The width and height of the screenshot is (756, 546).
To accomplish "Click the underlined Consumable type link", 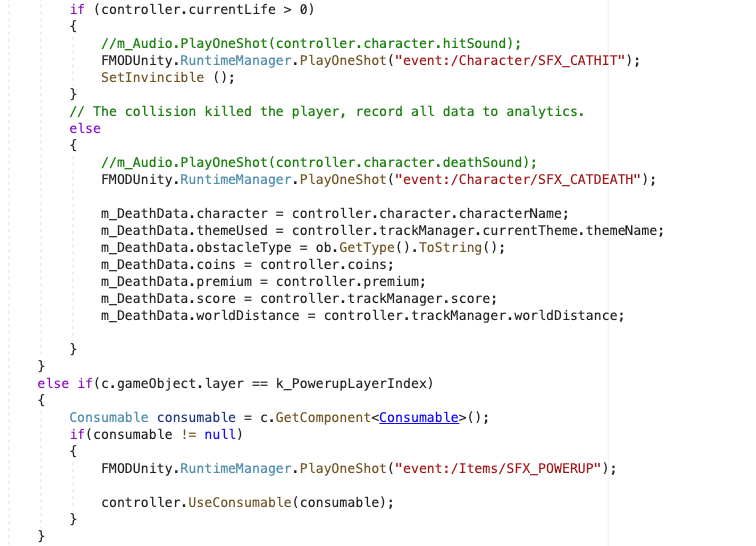I will [x=418, y=417].
